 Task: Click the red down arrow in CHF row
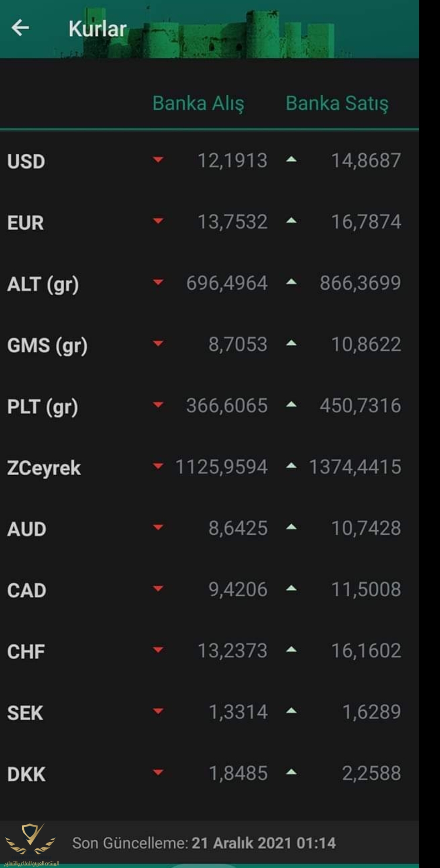point(158,650)
